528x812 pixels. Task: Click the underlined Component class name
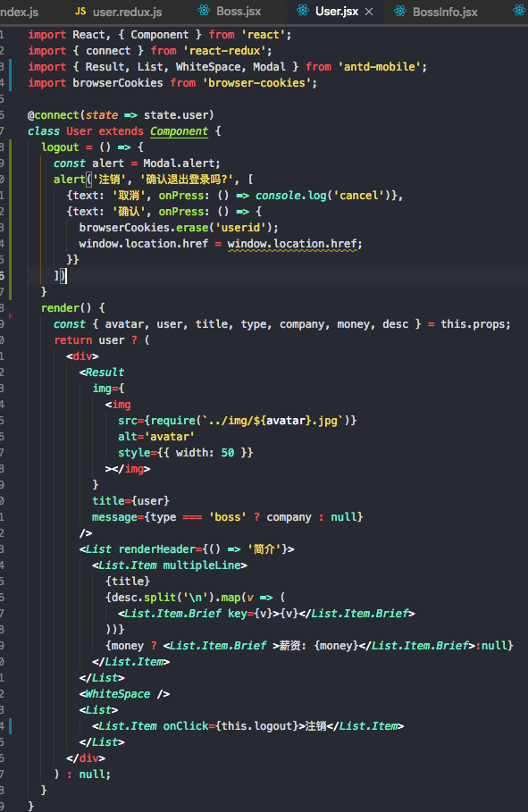[180, 131]
